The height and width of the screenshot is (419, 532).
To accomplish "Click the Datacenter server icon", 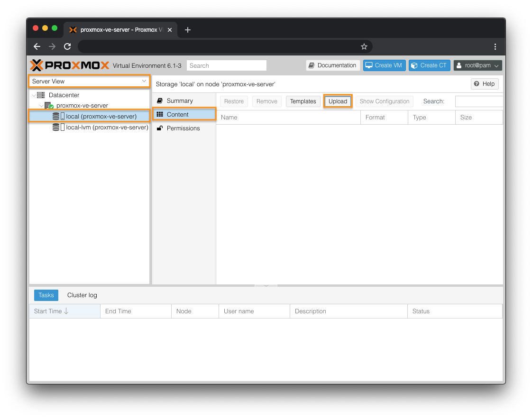I will (x=41, y=95).
